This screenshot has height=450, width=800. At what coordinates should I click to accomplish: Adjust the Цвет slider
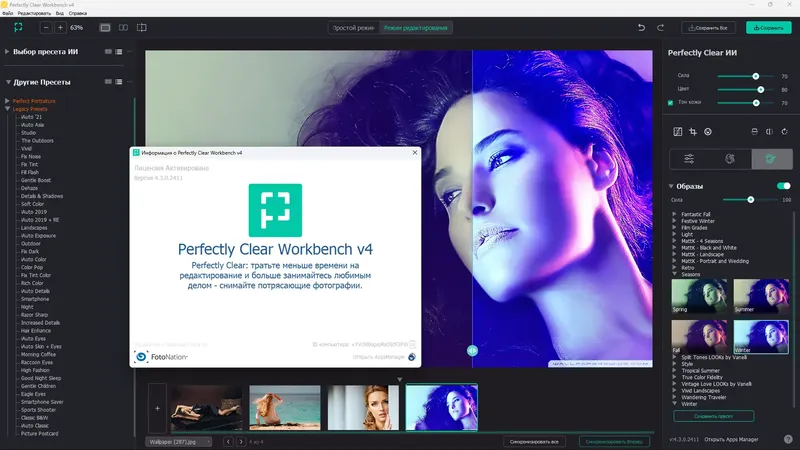761,89
